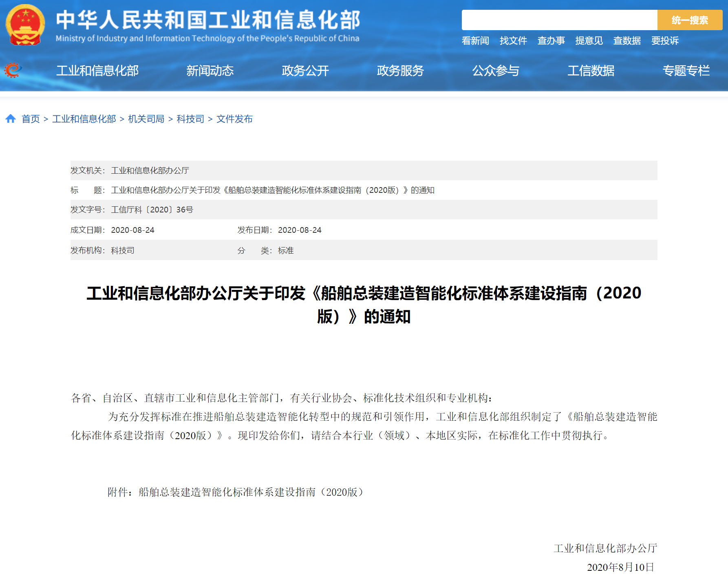This screenshot has height=581, width=728.
Task: Focus the search input field
Action: (559, 20)
